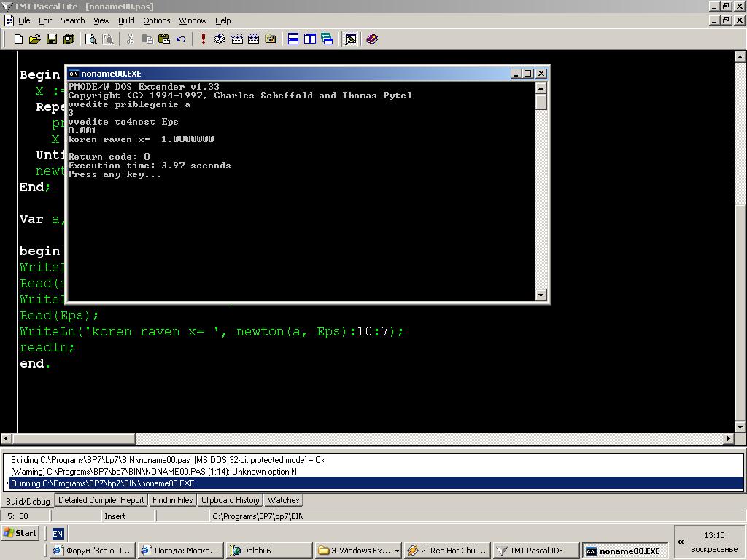Screen dimensions: 747x560
Task: Open the Options menu
Action: pos(156,20)
